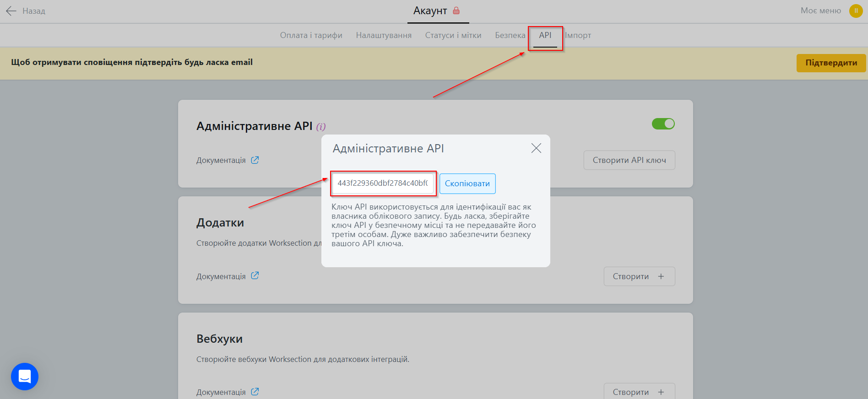Open the chat support widget

coord(25,377)
